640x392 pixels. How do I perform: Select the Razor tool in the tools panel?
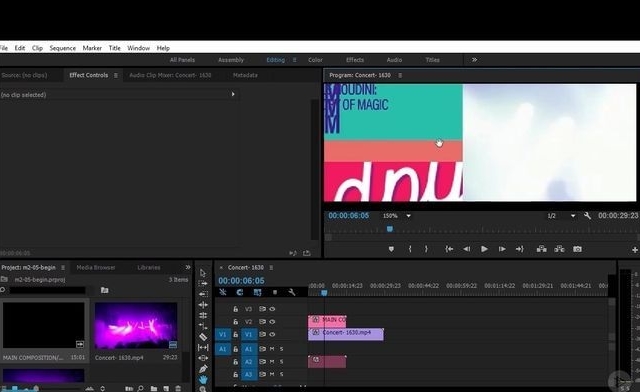203,337
